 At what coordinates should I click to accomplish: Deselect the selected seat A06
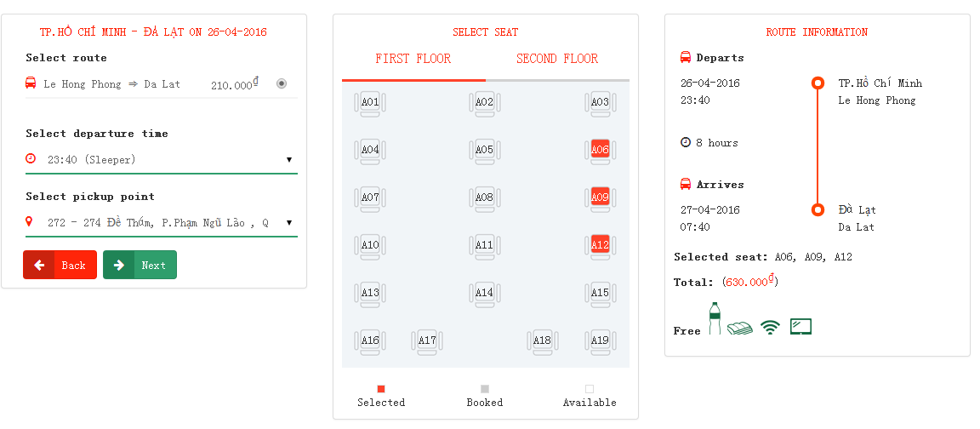click(600, 151)
